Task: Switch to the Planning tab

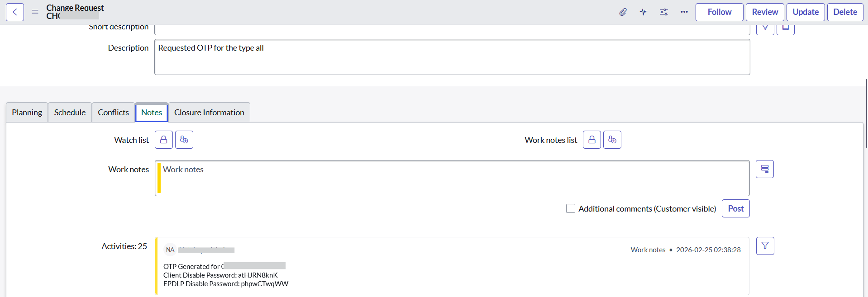Action: pyautogui.click(x=27, y=113)
